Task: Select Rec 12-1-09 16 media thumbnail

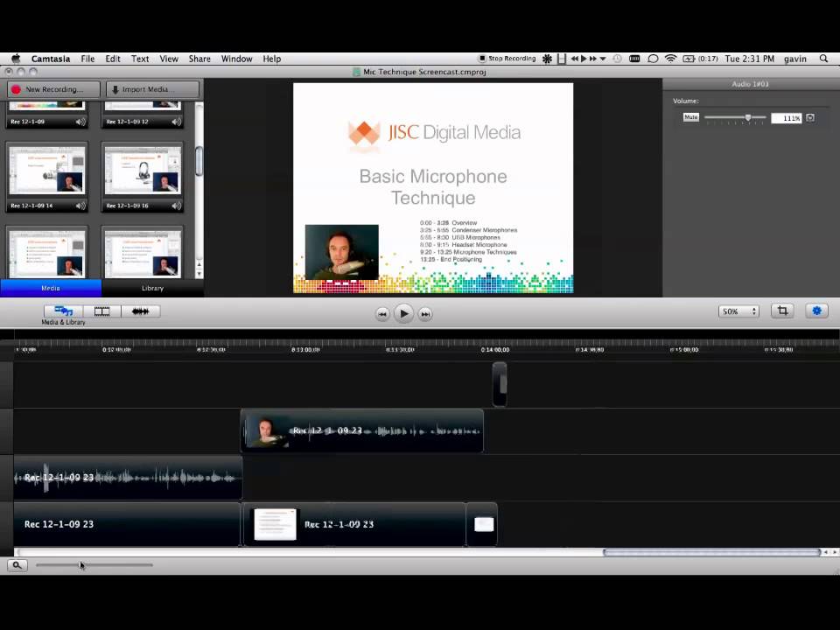Action: (143, 177)
